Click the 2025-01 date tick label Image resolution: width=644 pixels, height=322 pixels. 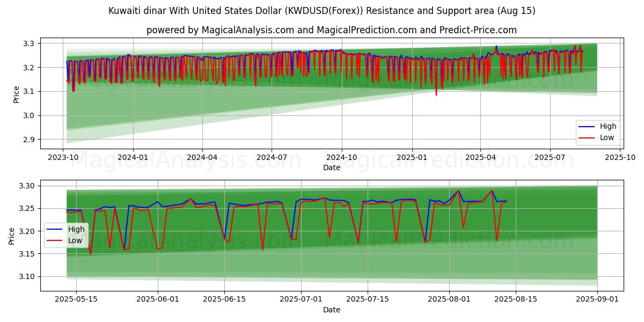click(412, 158)
